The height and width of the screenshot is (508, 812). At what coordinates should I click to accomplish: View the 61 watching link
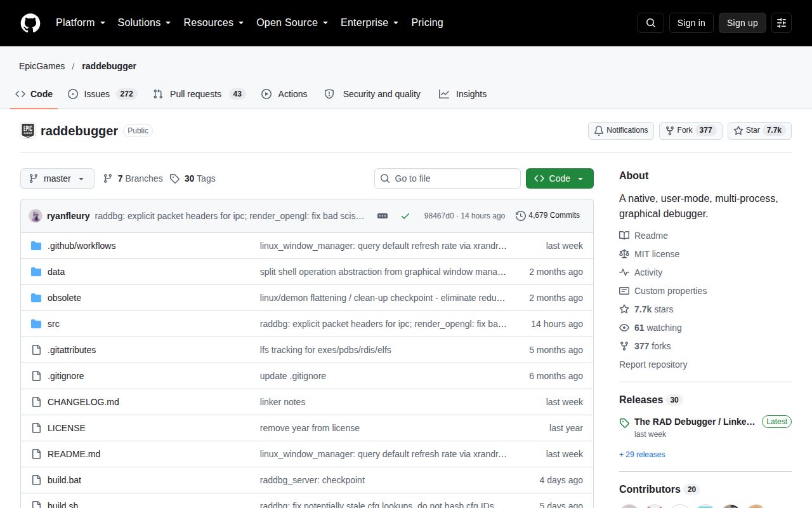tap(650, 328)
